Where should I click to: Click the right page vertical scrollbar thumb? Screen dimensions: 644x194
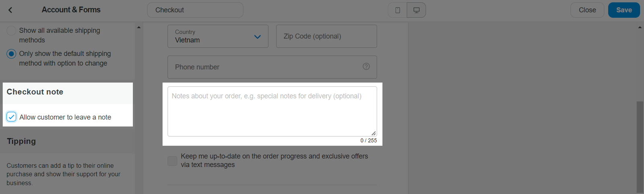pos(640,145)
